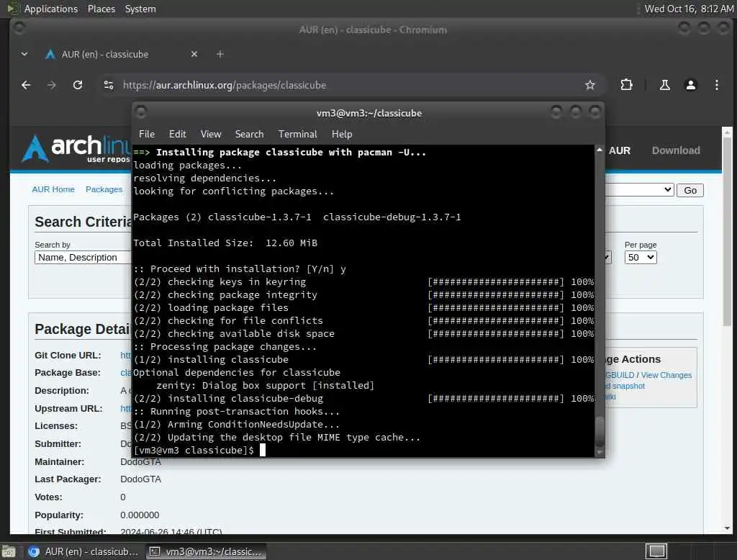The width and height of the screenshot is (737, 560).
Task: Open the dropdown next to the Go button
Action: pos(639,190)
